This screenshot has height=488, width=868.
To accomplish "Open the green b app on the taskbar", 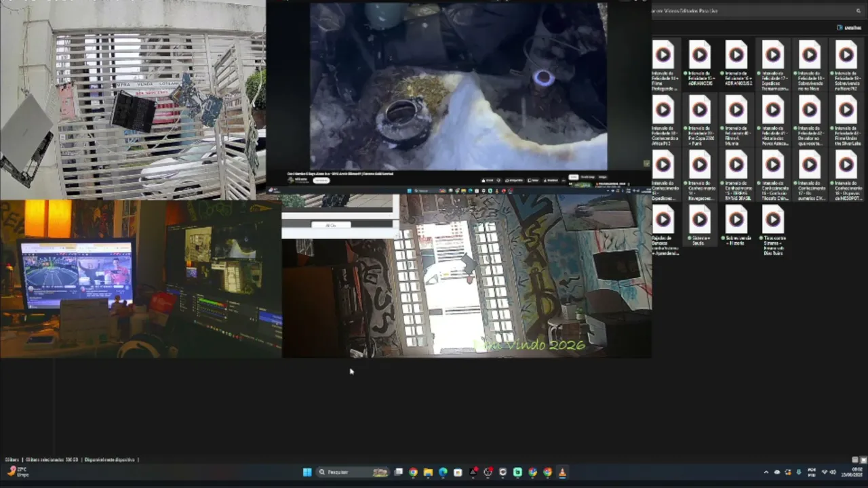I will [x=517, y=472].
